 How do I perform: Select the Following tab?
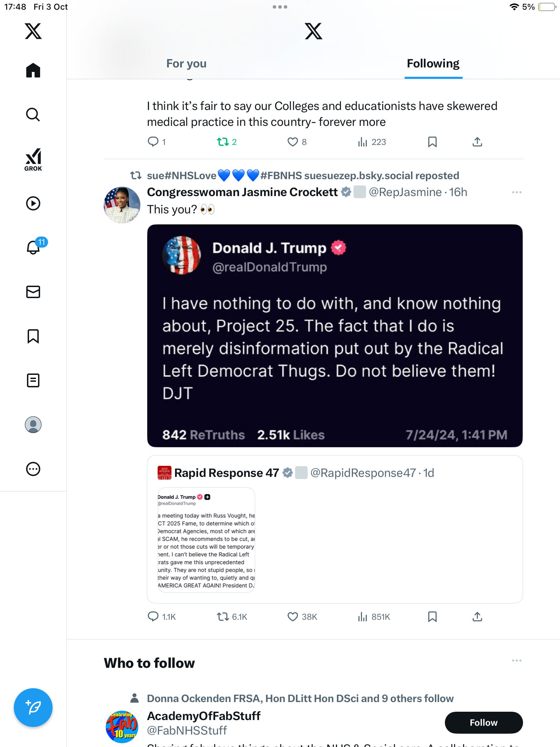(x=433, y=64)
